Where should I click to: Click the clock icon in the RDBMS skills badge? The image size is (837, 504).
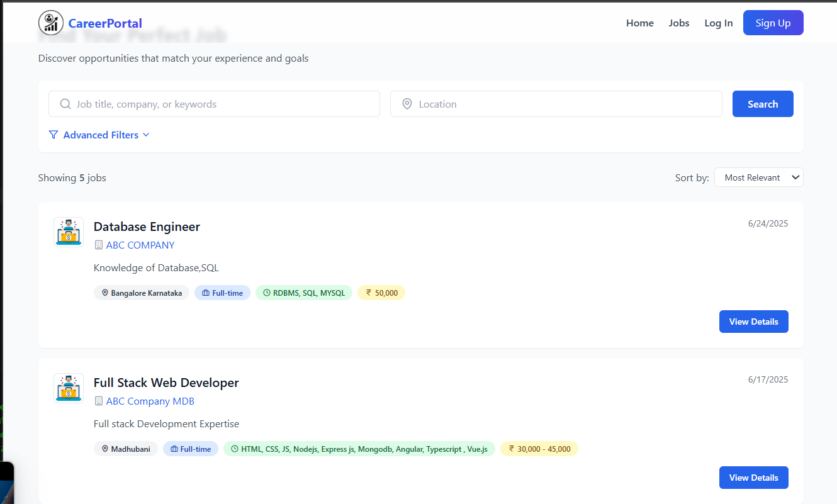tap(267, 293)
